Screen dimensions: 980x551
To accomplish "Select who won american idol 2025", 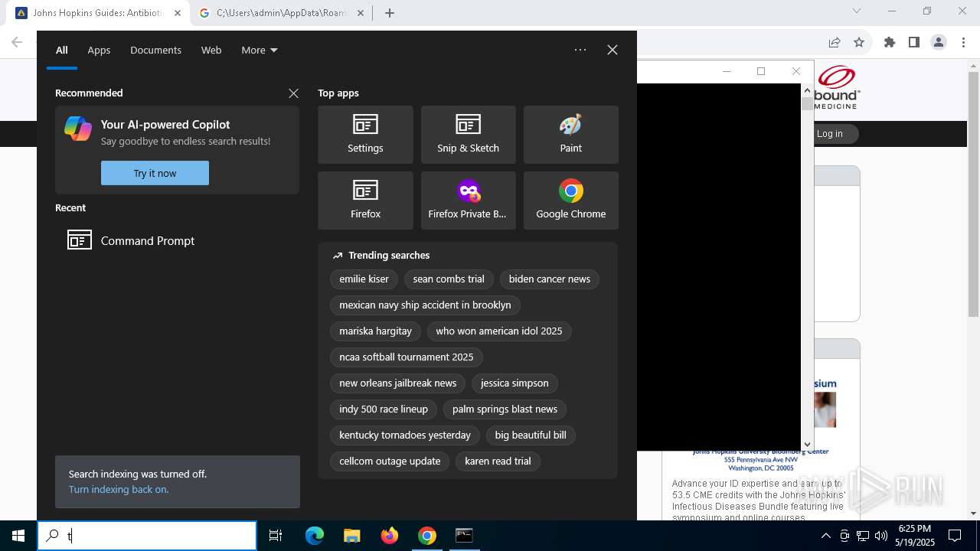I will (499, 331).
